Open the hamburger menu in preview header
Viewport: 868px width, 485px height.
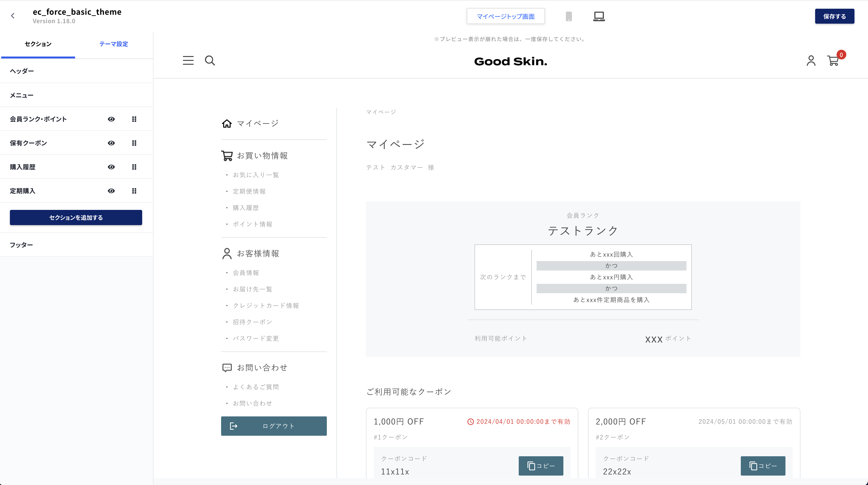(188, 60)
